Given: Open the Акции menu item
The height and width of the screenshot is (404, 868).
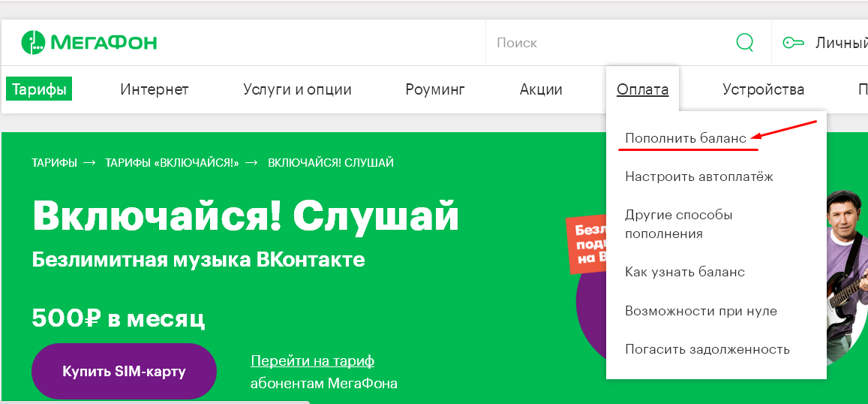Looking at the screenshot, I should [541, 89].
